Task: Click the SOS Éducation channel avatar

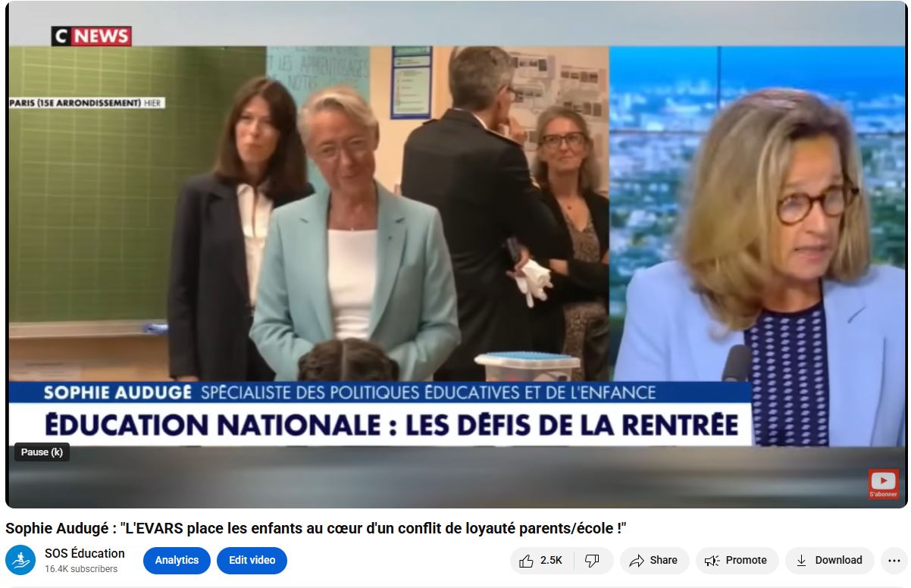Action: tap(20, 561)
